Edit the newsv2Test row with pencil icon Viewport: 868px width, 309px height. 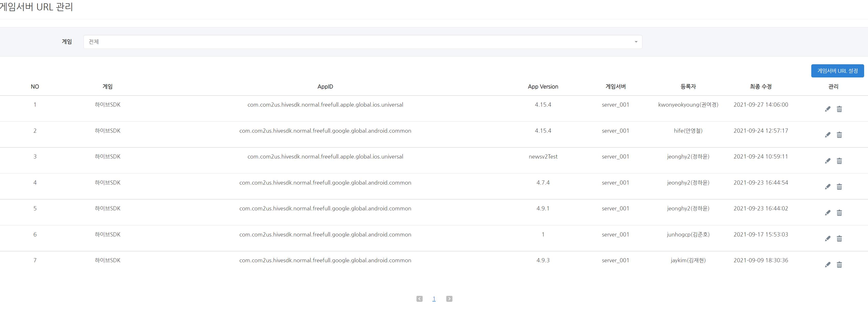coord(828,161)
